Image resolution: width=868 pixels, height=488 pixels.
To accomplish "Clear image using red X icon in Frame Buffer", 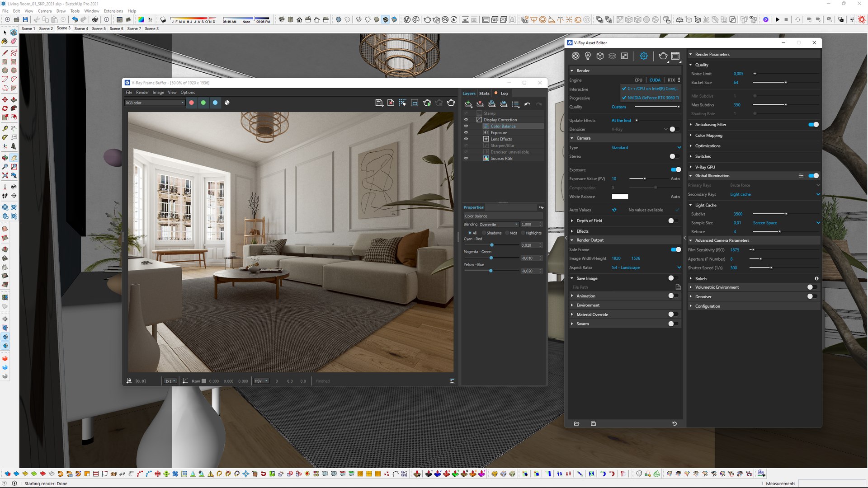I will 391,103.
